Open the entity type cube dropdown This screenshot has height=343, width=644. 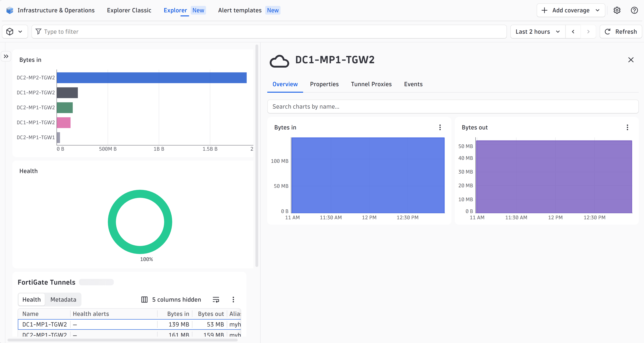coord(15,32)
